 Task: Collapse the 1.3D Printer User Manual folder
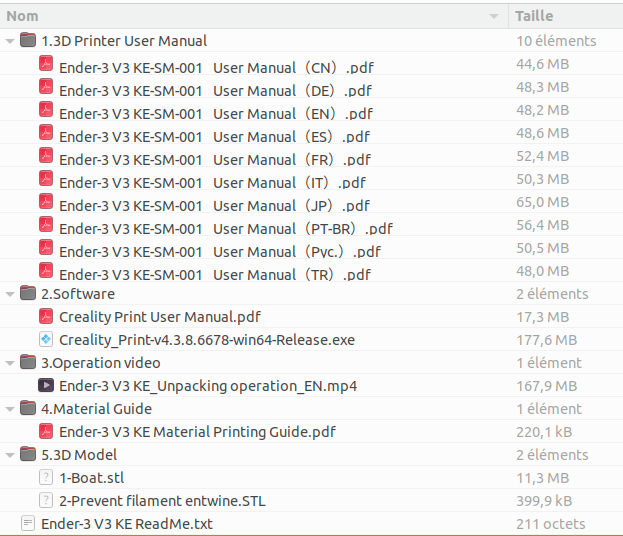[x=10, y=41]
